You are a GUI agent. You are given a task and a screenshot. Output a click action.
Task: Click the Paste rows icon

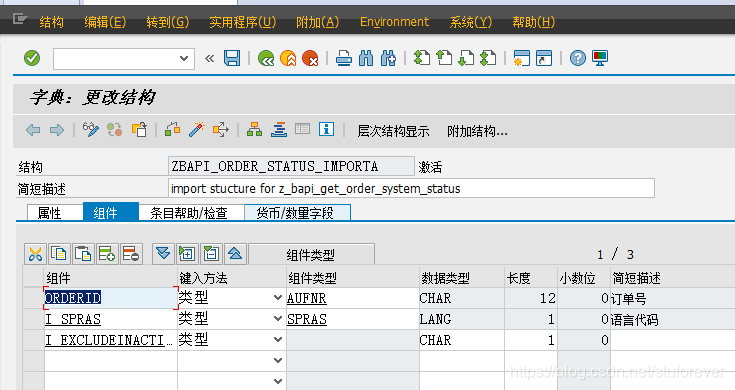(x=83, y=254)
